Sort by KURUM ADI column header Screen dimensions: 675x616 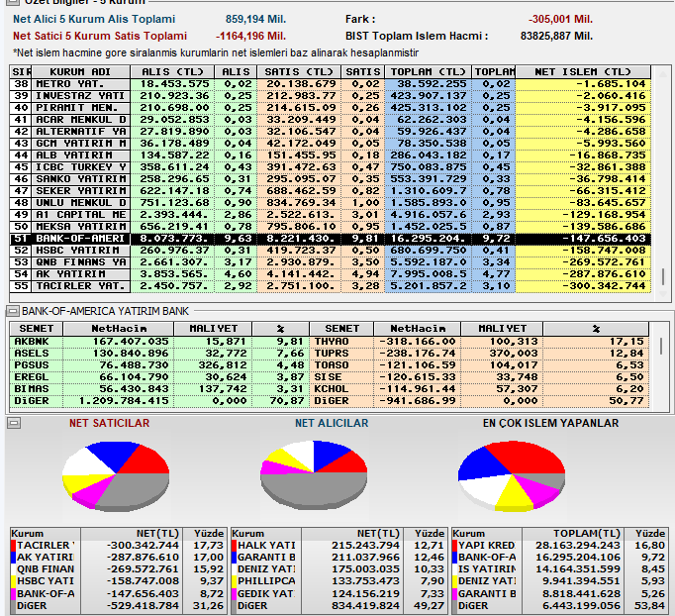click(x=80, y=71)
